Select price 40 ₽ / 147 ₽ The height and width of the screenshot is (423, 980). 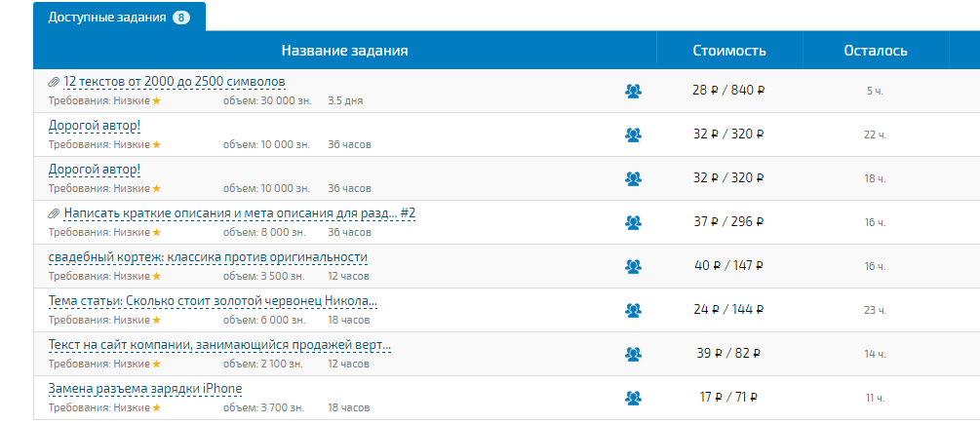pyautogui.click(x=728, y=265)
